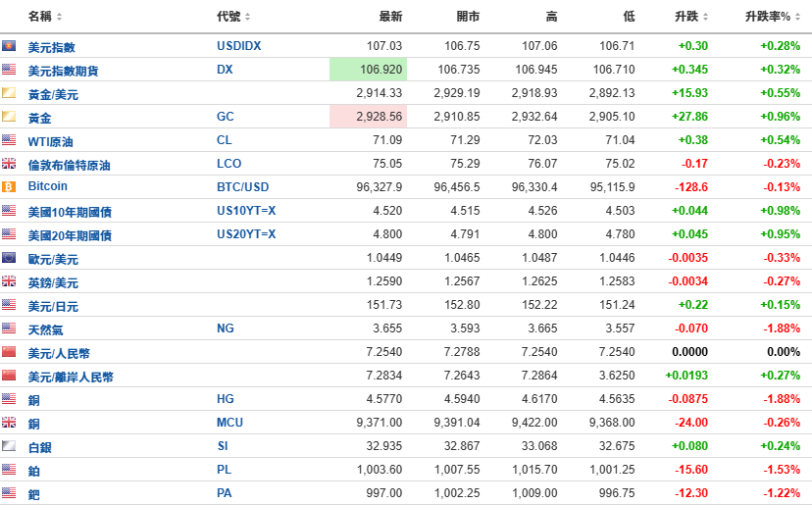This screenshot has height=505, width=812.
Task: Sort by change amount column arrows
Action: click(x=705, y=17)
